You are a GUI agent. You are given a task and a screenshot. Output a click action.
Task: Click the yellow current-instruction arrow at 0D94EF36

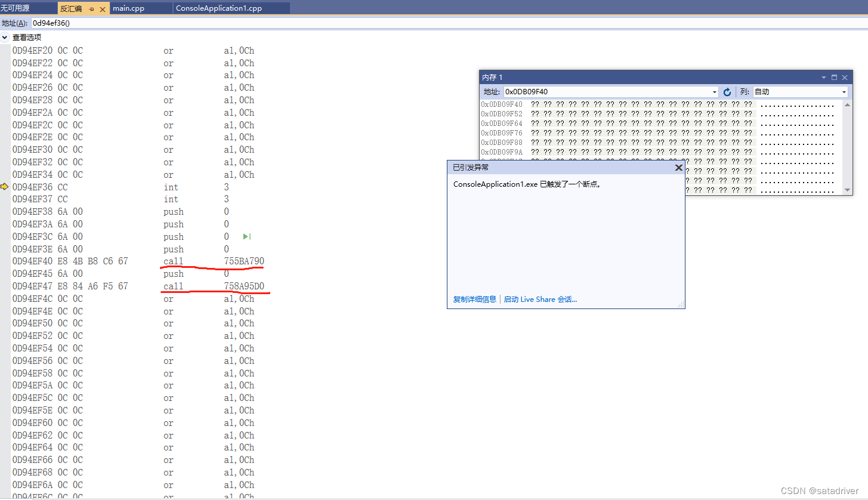[x=5, y=187]
